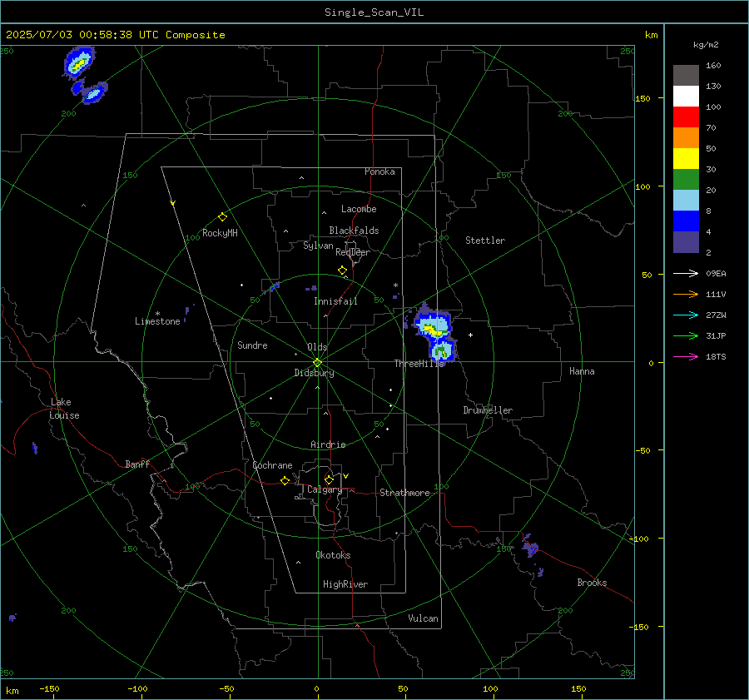This screenshot has width=749, height=700.
Task: Click the Lacombe label
Action: [x=359, y=209]
